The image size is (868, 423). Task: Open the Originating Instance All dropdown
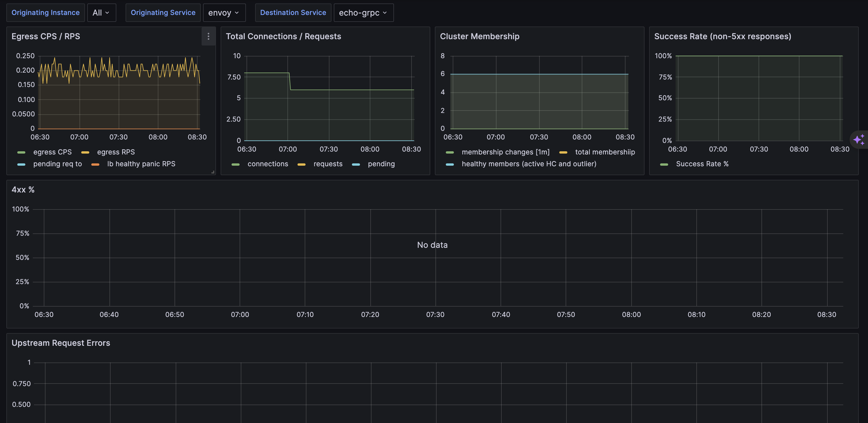[x=101, y=13]
